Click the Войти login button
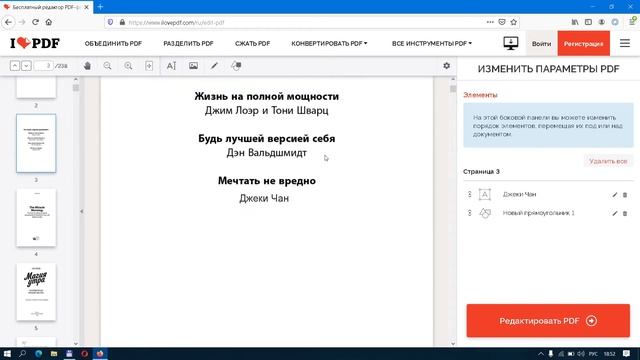Image resolution: width=640 pixels, height=360 pixels. 541,43
